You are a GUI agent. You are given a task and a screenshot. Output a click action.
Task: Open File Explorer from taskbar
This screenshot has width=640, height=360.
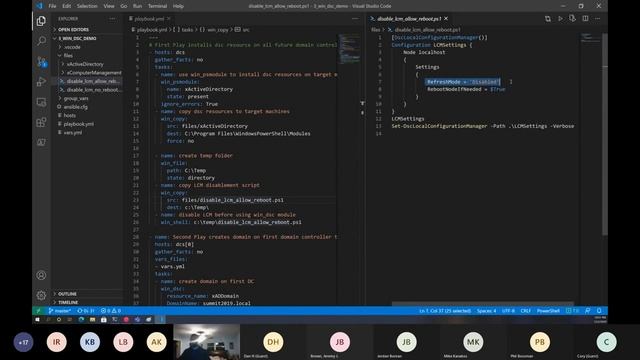pos(93,320)
